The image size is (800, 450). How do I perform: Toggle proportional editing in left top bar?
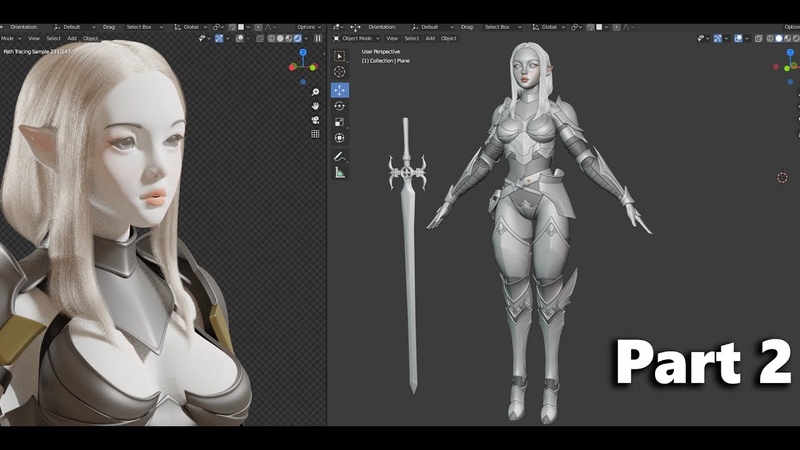coord(258,27)
